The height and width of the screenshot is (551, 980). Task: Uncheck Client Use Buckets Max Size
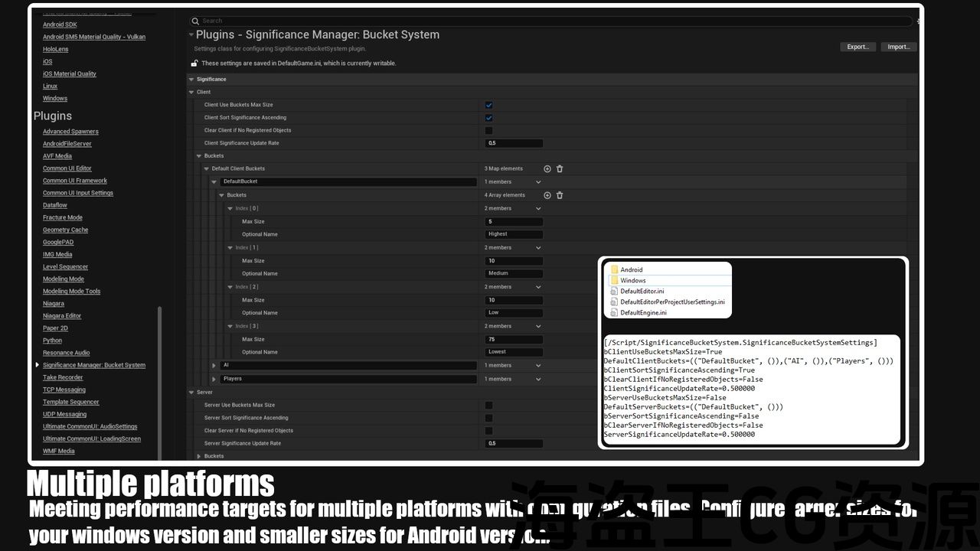click(x=488, y=105)
